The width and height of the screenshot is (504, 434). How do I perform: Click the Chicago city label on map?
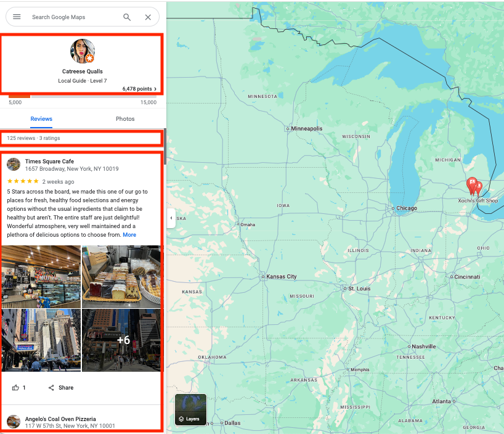(x=407, y=208)
